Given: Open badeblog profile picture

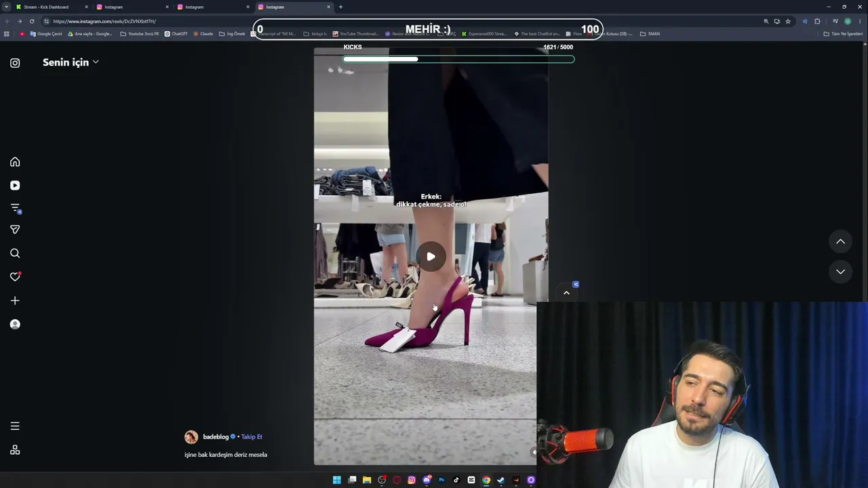Looking at the screenshot, I should point(191,437).
